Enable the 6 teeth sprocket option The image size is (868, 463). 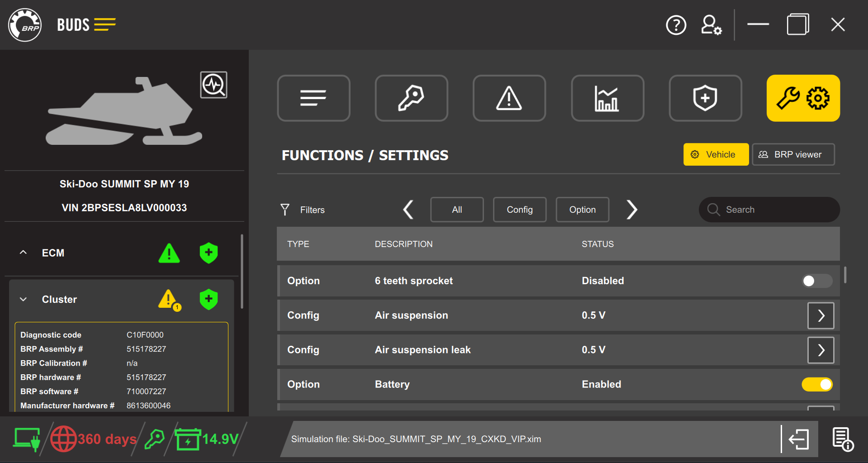coord(816,281)
